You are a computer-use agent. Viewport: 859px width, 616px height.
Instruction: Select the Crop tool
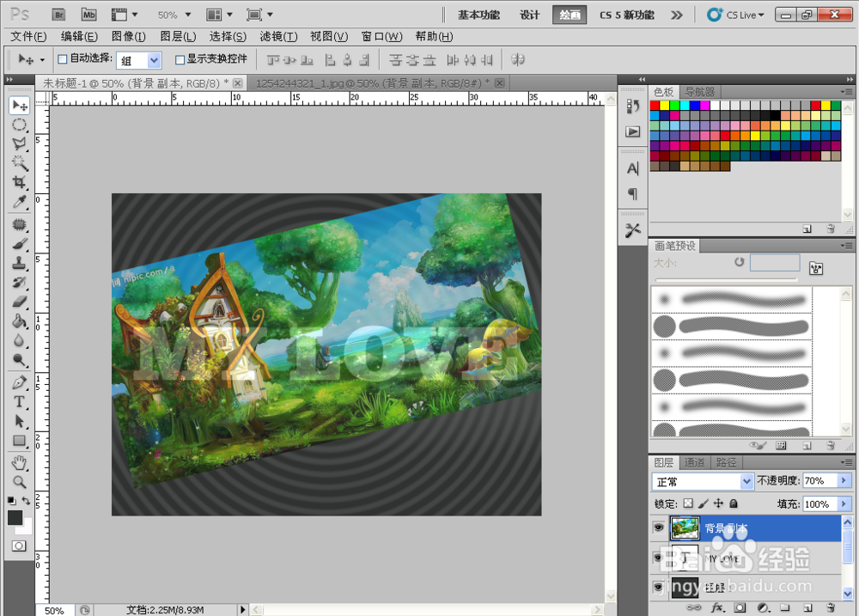(x=19, y=182)
